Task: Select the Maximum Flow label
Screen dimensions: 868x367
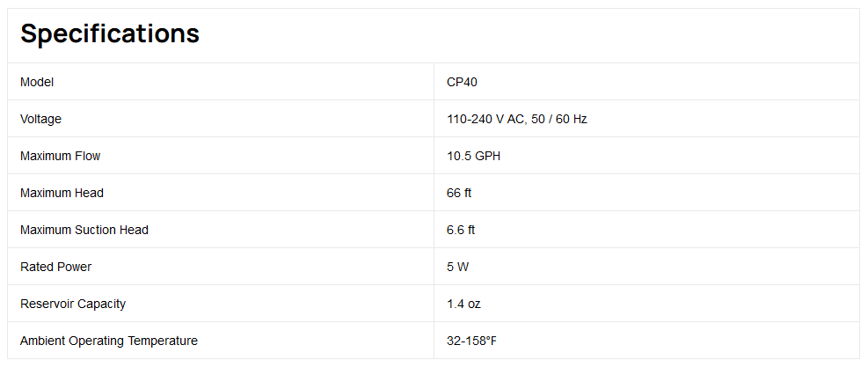Action: coord(60,156)
